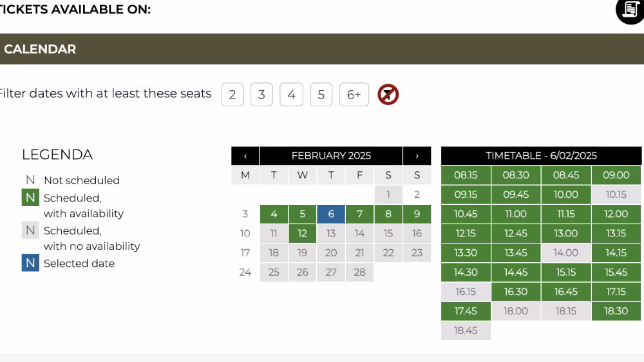Screen dimensions: 644x362
Task: Go to previous month in calendar
Action: (x=245, y=156)
